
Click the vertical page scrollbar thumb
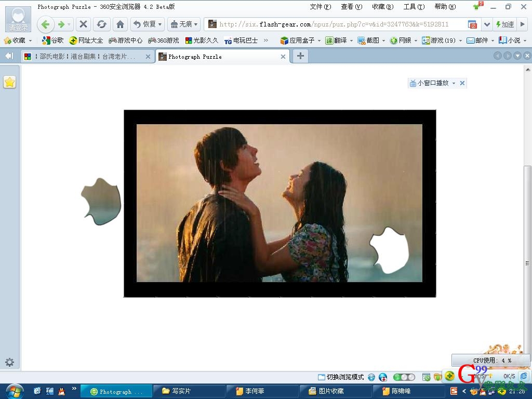pos(527,263)
